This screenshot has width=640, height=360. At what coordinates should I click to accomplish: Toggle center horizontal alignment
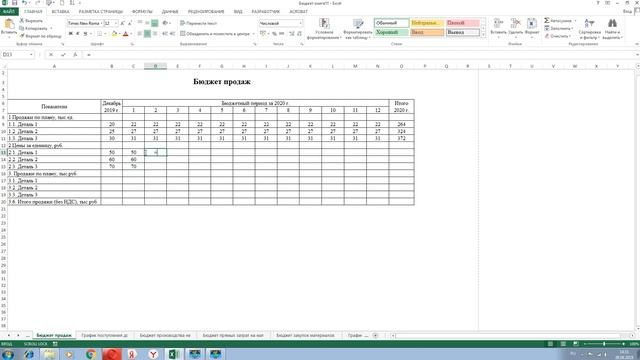coord(147,33)
